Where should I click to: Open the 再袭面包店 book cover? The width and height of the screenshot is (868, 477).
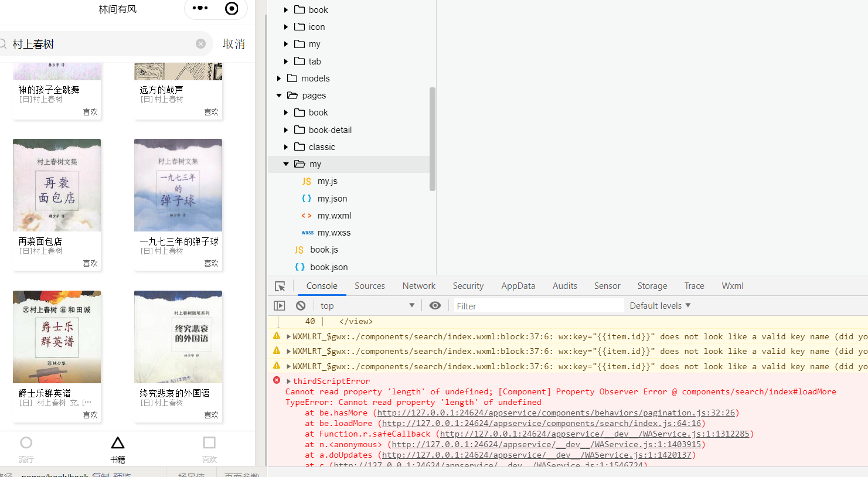pyautogui.click(x=57, y=185)
